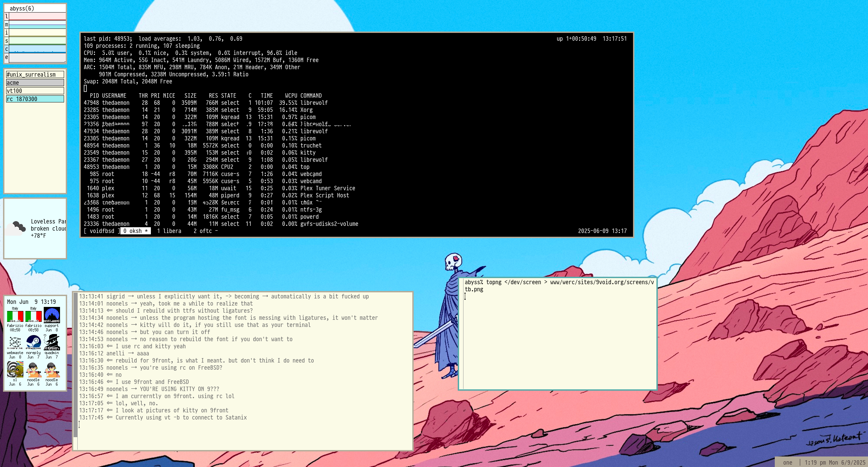Open the Steam noreply face icon
Viewport: 868px width, 467px height.
pyautogui.click(x=33, y=342)
